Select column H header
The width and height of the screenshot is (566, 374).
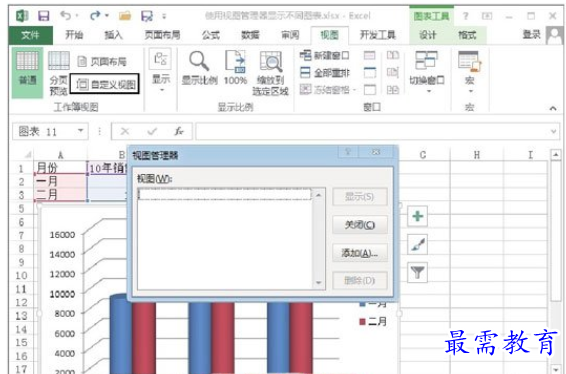pos(476,155)
